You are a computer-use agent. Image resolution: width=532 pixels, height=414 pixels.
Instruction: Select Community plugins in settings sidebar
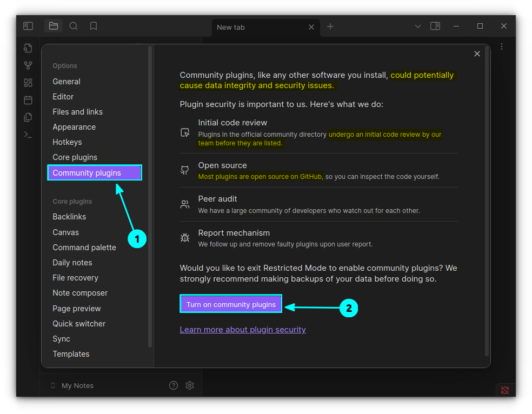[94, 173]
